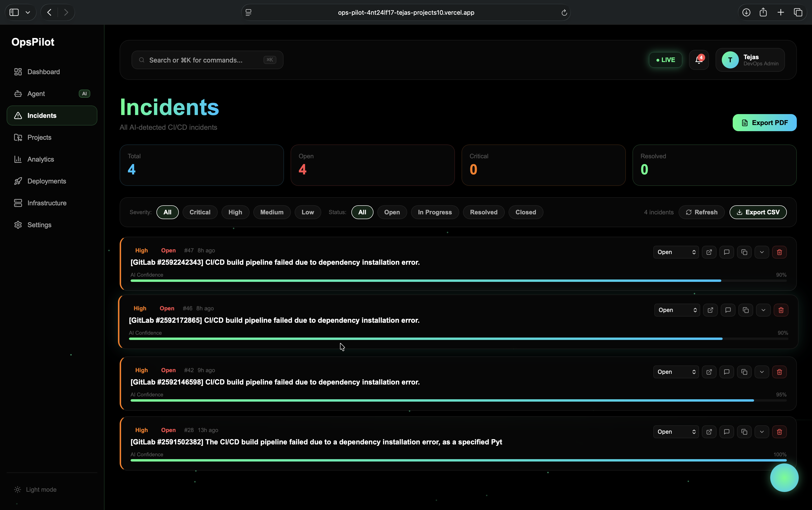Open comments for incident #47
812x510 pixels.
coord(727,252)
